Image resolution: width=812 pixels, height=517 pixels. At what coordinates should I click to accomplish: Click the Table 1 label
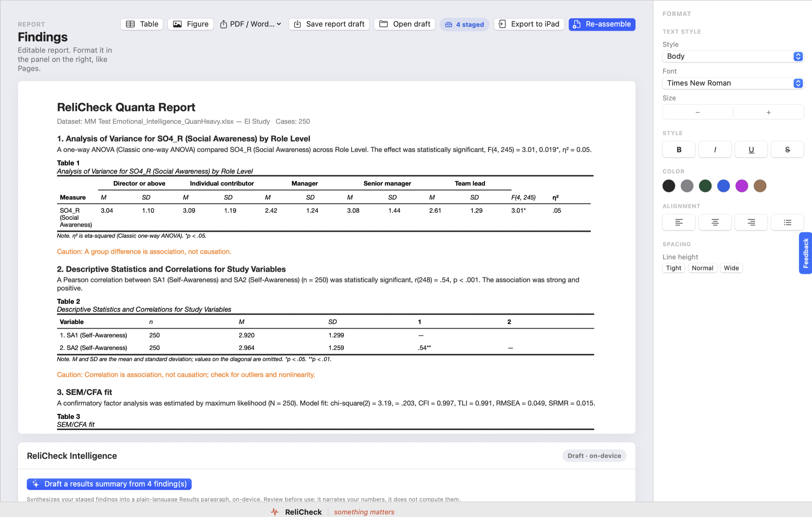pos(68,163)
